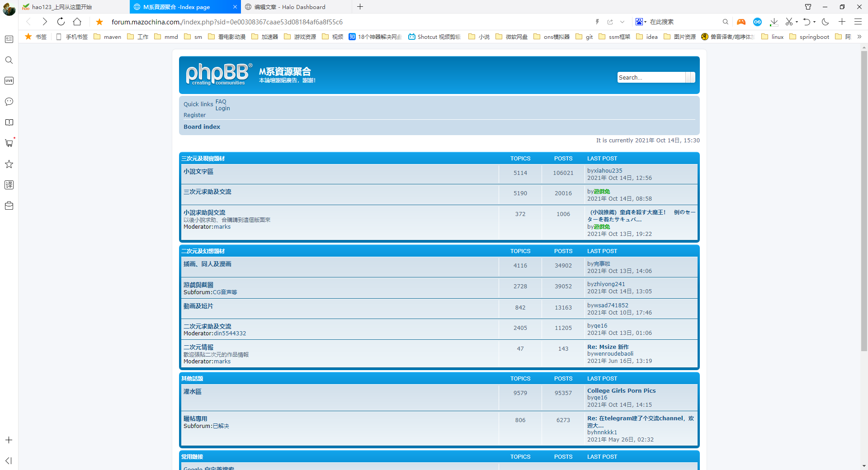The width and height of the screenshot is (868, 470).
Task: Open the translate sidebar icon
Action: (9, 185)
